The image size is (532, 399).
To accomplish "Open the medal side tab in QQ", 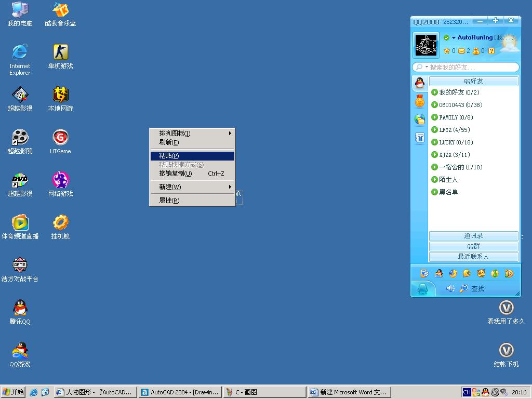I will tap(420, 101).
